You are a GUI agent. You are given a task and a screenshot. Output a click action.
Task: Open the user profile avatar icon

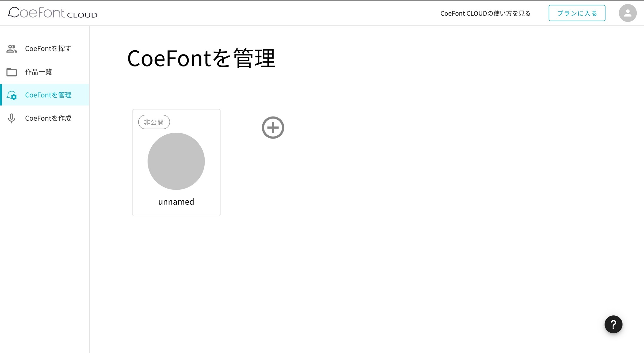tap(628, 13)
